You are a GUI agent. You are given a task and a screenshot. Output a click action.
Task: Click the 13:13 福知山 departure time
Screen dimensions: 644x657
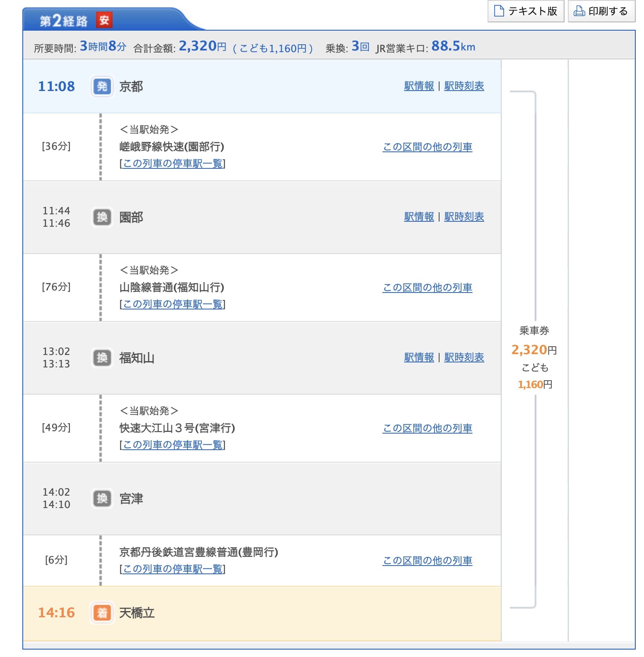pyautogui.click(x=56, y=364)
